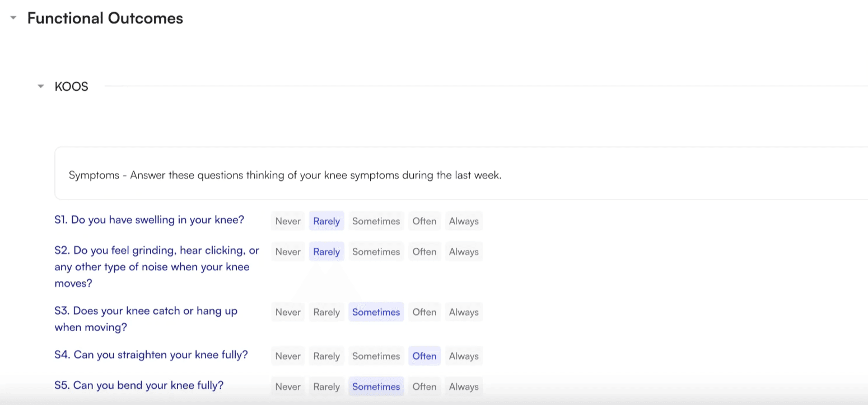Click the S4 straighten knee question label

click(151, 355)
